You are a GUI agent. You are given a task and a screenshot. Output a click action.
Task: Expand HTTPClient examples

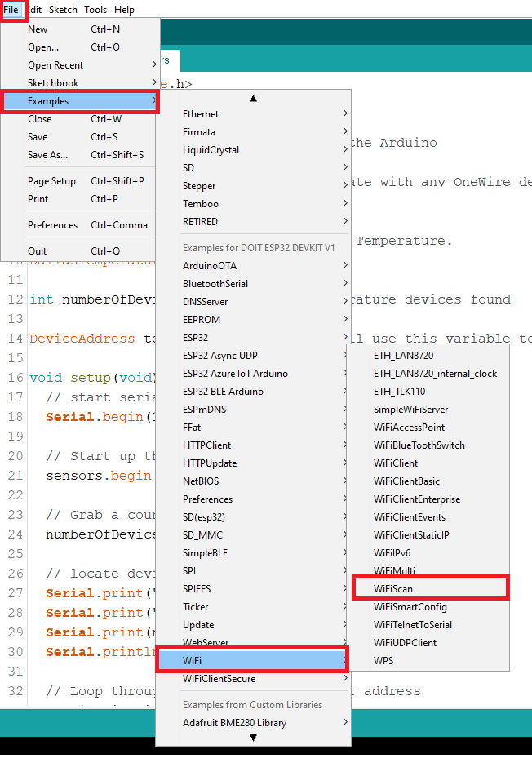point(253,445)
